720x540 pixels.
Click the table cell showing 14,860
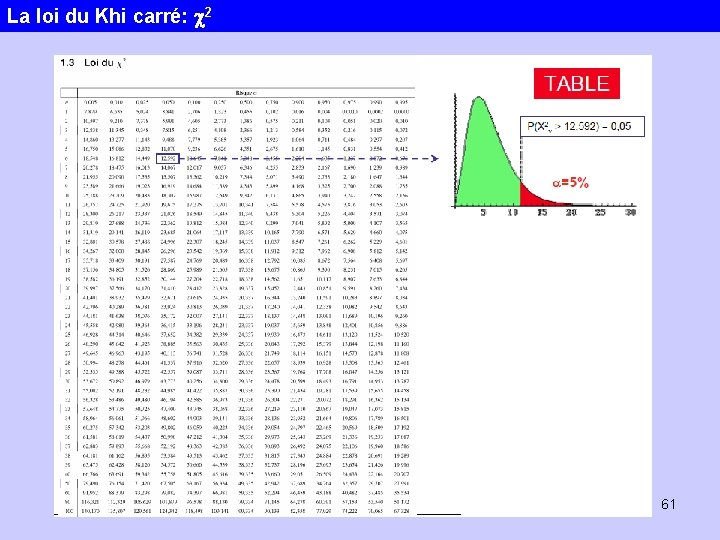(x=90, y=140)
